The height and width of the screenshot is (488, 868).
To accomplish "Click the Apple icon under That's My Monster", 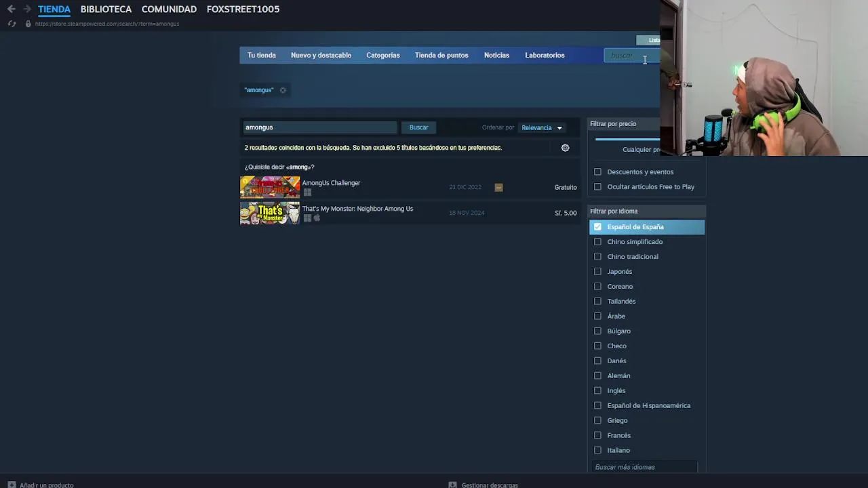I will (x=317, y=218).
